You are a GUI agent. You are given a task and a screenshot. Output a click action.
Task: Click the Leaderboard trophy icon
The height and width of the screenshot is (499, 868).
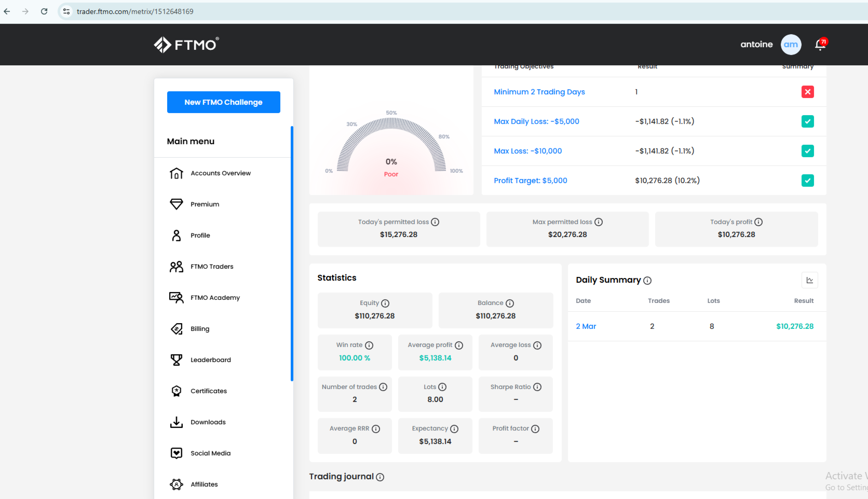tap(177, 360)
